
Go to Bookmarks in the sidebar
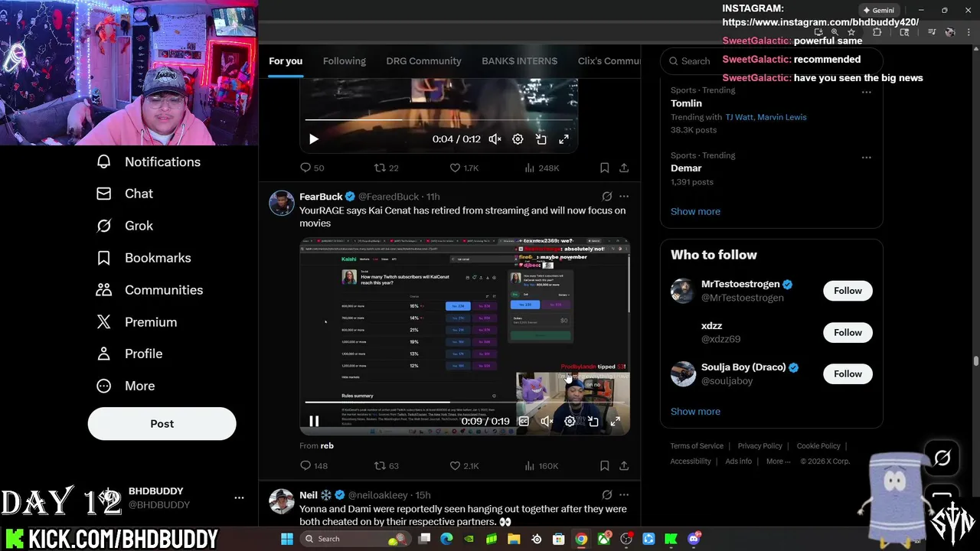143,258
